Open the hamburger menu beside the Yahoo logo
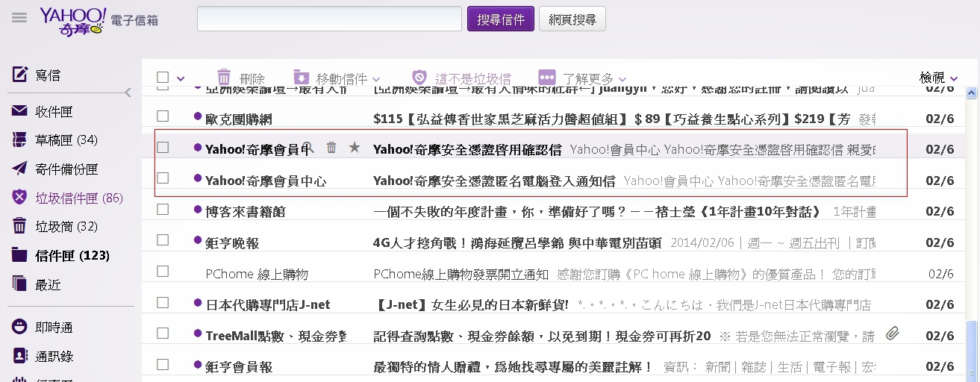 [x=19, y=18]
